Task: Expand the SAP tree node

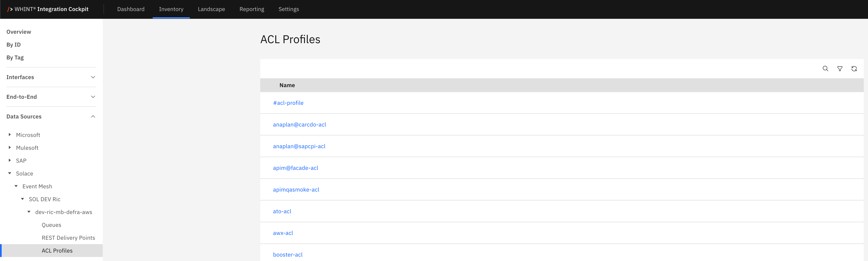Action: 10,160
